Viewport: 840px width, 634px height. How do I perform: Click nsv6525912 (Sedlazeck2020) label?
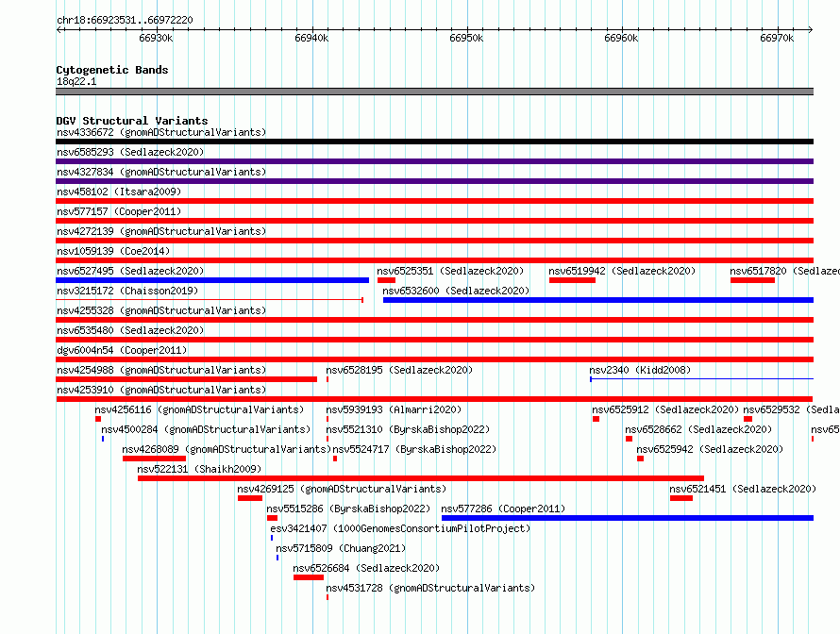pyautogui.click(x=665, y=409)
